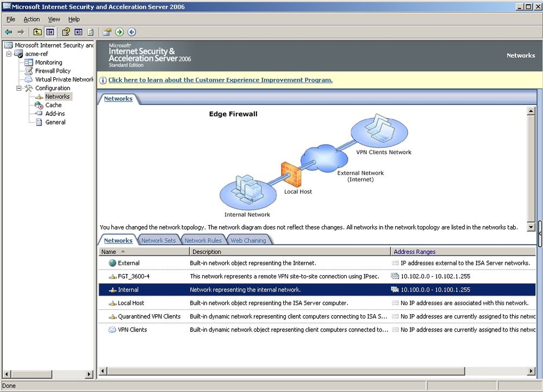Select the upper Networks tab above the diagram

pyautogui.click(x=118, y=99)
